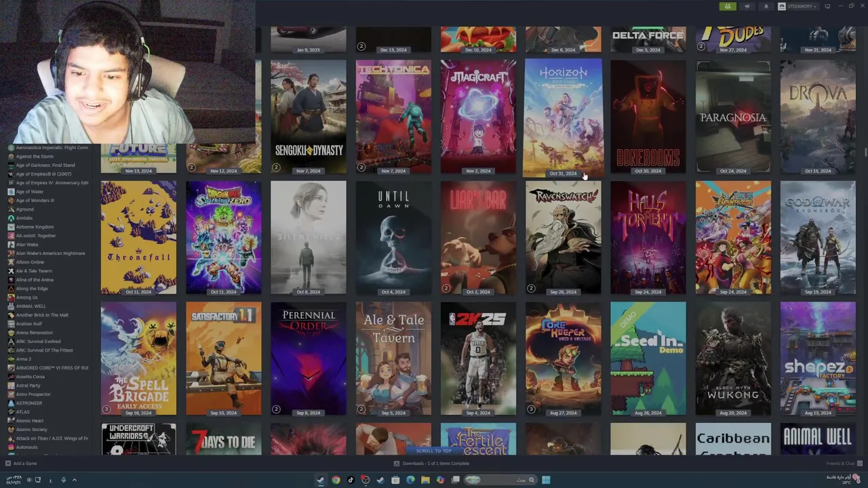This screenshot has height=488, width=868.
Task: Select the Dragon Ball Sparking Zero cover
Action: click(224, 238)
